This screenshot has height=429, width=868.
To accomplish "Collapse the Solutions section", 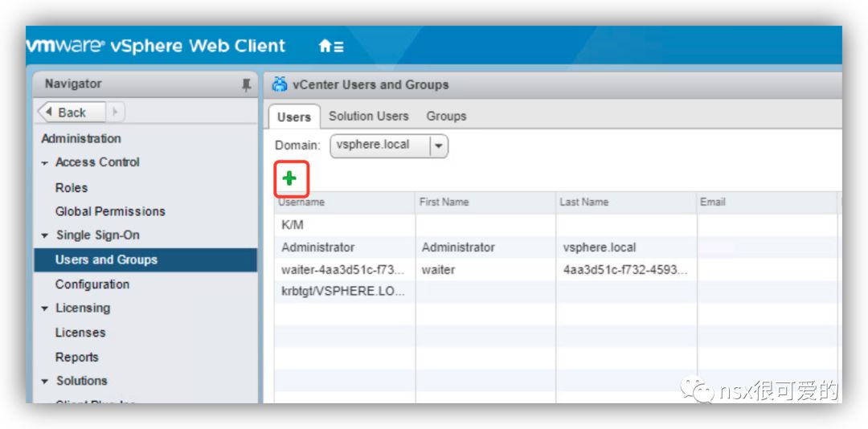I will pos(45,382).
